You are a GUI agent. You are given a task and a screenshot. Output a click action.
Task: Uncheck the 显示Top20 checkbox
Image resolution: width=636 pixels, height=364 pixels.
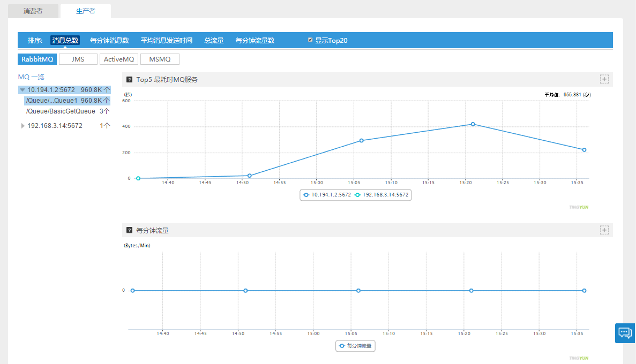tap(310, 40)
